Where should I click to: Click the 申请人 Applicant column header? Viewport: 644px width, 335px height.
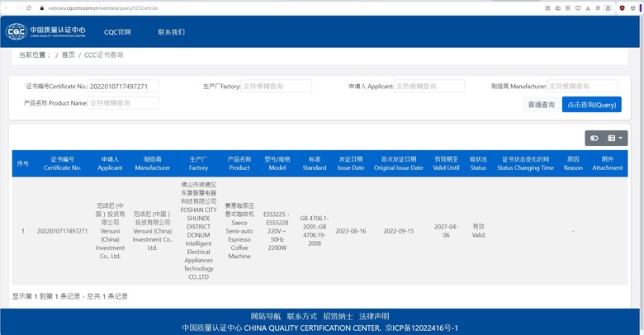110,163
